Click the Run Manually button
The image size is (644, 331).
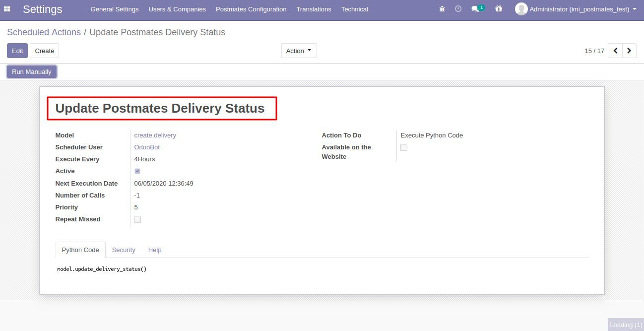(x=32, y=72)
